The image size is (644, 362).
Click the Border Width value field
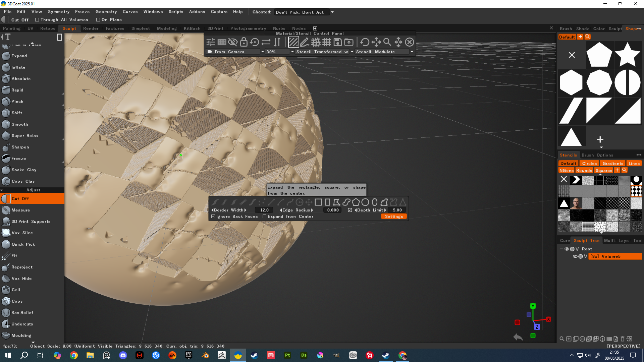coord(264,210)
